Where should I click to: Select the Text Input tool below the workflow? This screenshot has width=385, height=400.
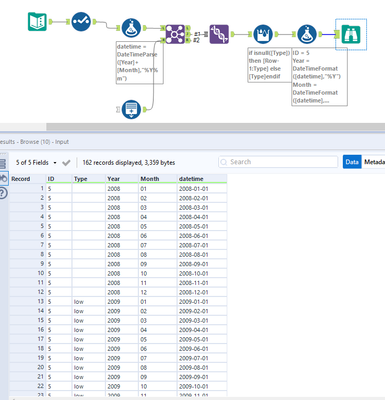coord(131,109)
